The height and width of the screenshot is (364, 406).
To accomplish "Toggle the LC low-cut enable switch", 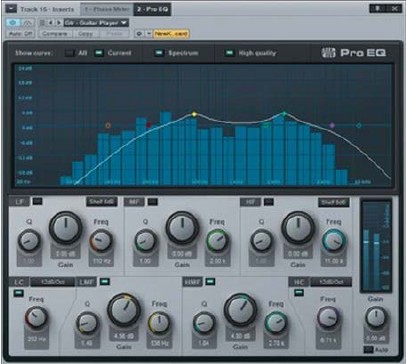I will coord(19,293).
